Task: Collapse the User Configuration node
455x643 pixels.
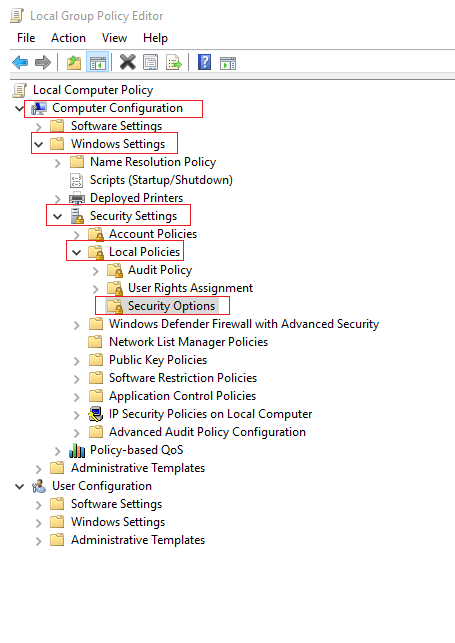Action: coord(19,487)
